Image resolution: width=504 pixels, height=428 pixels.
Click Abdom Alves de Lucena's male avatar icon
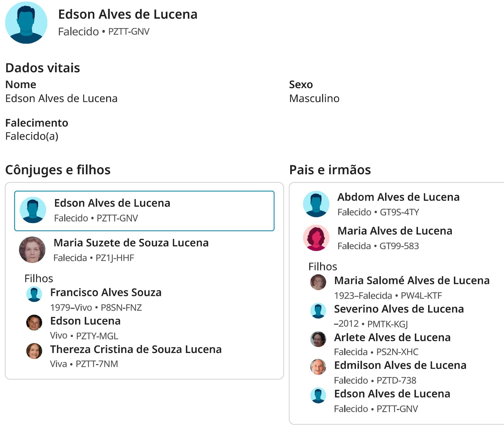[316, 204]
